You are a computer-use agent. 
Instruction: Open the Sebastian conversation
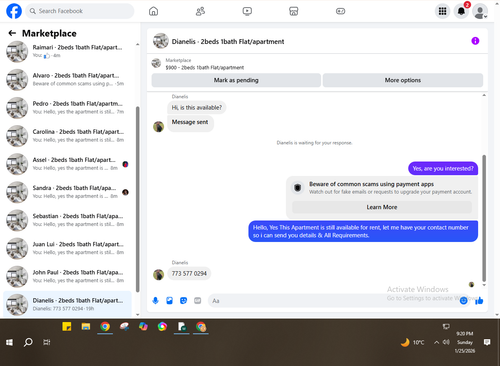(x=68, y=220)
